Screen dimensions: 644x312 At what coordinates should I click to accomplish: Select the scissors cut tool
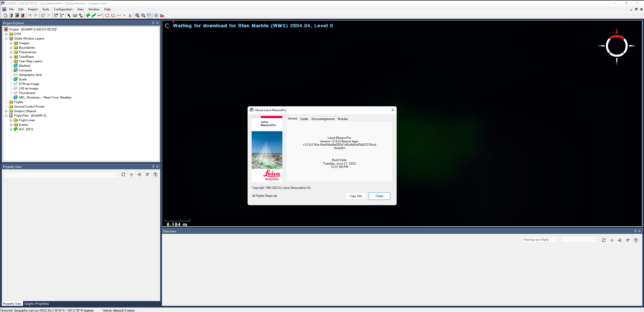tap(81, 16)
